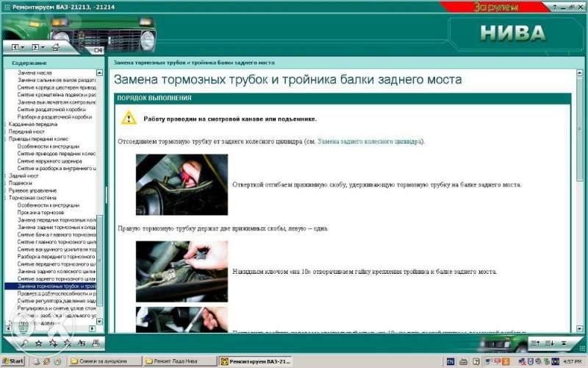
Task: Go to next section list-down icon
Action: (549, 343)
